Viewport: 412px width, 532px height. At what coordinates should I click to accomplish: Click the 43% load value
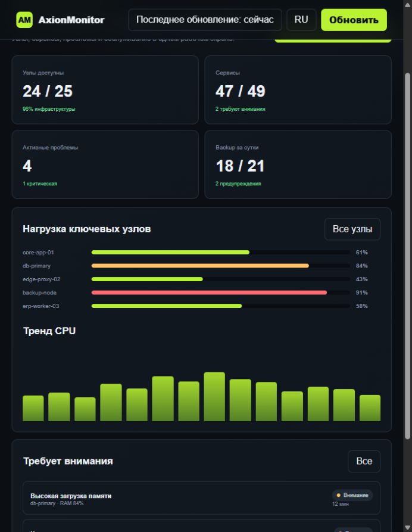[362, 279]
